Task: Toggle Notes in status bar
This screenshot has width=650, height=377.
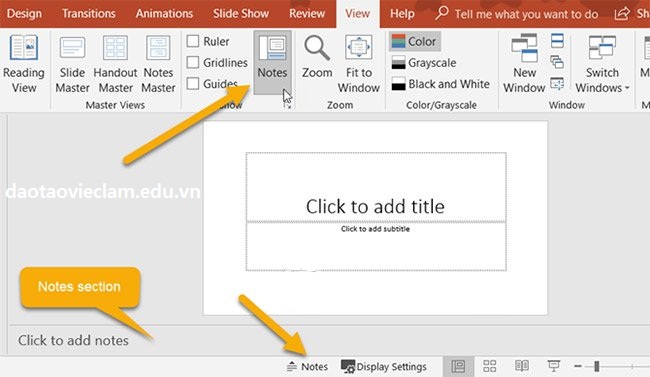Action: point(307,367)
